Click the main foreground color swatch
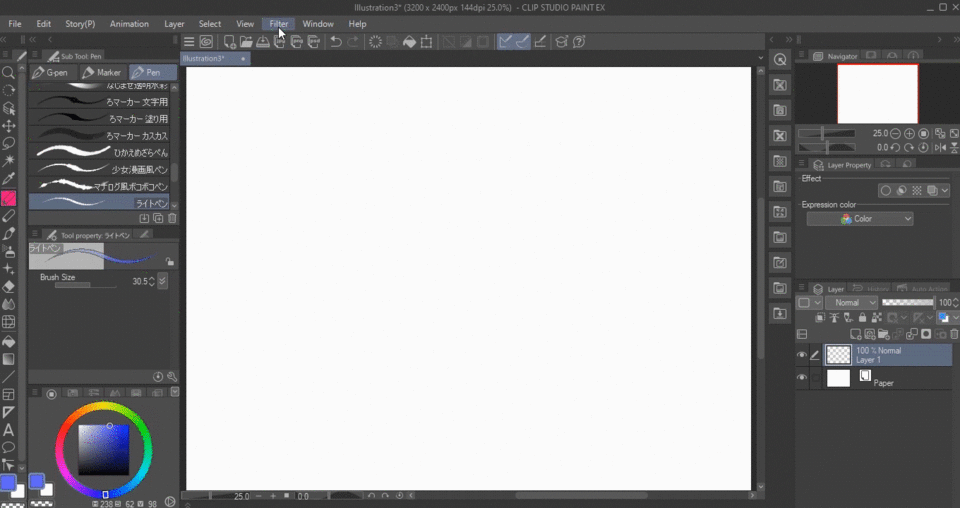The width and height of the screenshot is (960, 508). [x=8, y=483]
